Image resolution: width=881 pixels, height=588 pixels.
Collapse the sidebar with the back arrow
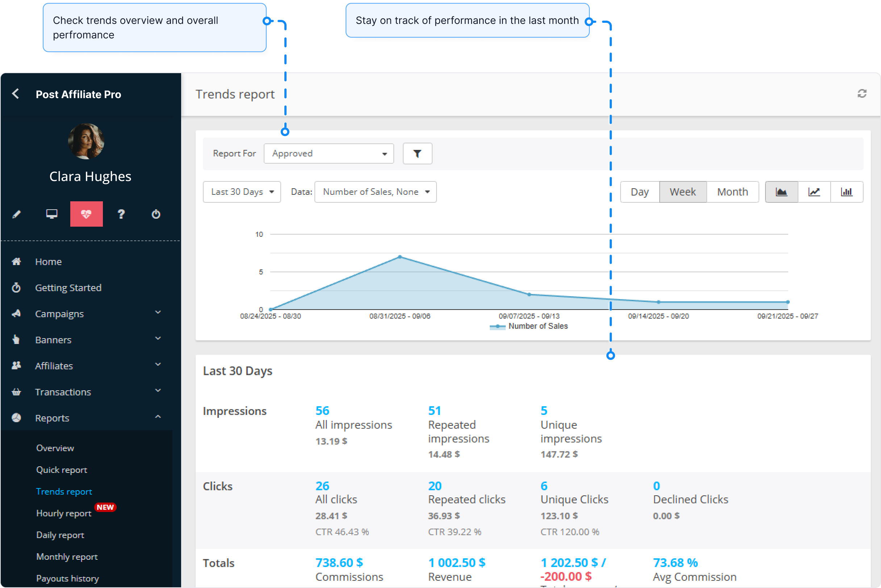[15, 94]
